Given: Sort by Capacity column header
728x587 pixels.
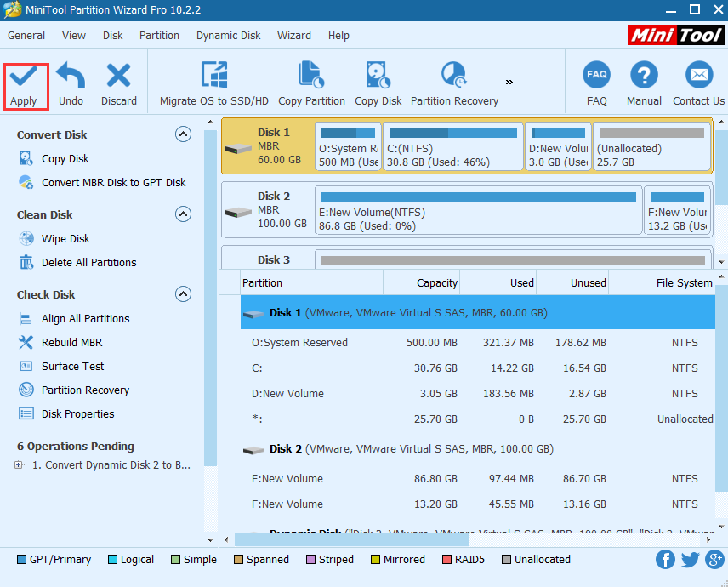Looking at the screenshot, I should pyautogui.click(x=422, y=282).
